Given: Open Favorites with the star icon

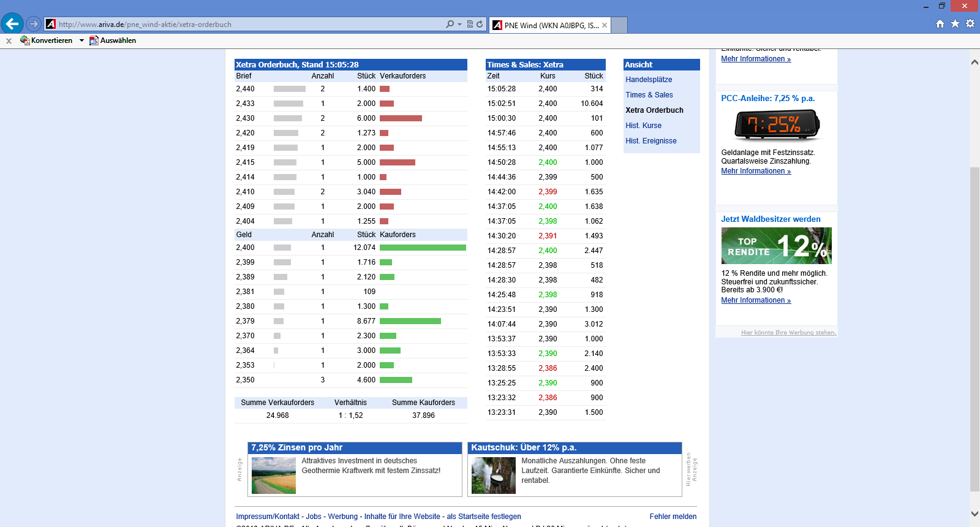Looking at the screenshot, I should pyautogui.click(x=955, y=24).
